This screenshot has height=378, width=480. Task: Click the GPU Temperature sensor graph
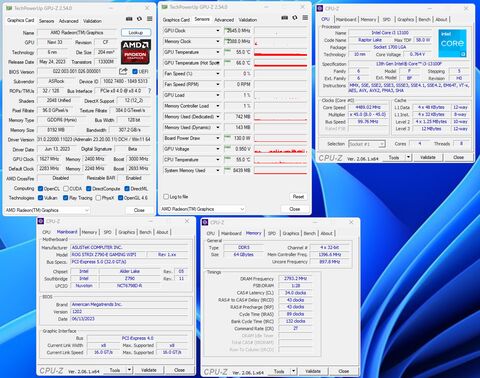tap(281, 52)
